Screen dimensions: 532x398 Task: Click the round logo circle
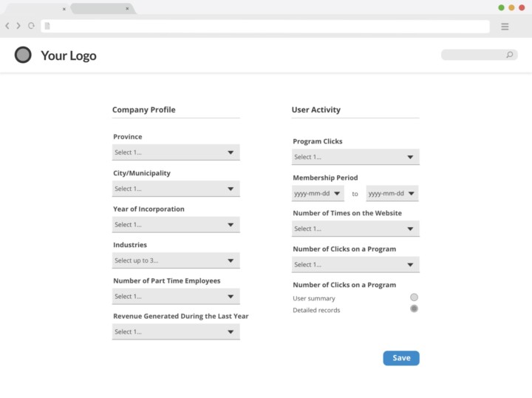(23, 55)
